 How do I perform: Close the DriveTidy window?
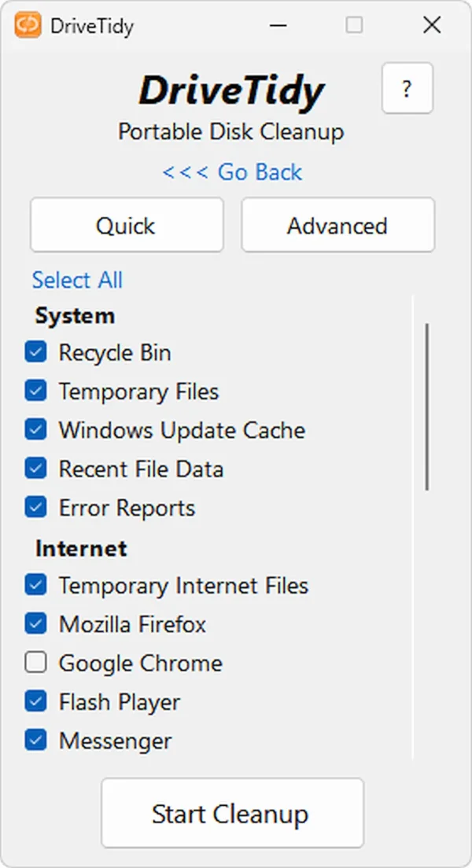coord(431,25)
